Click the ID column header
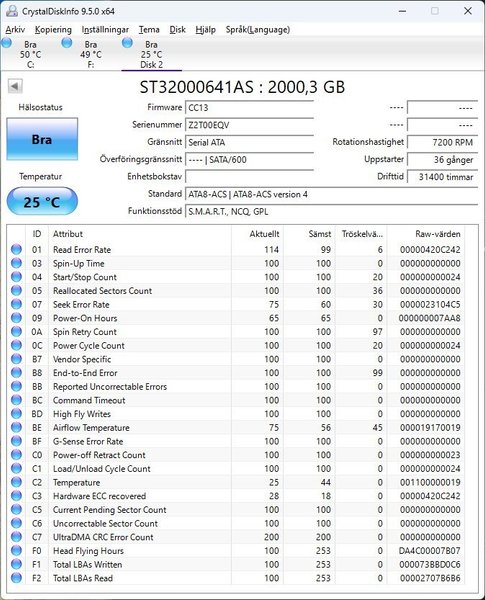The width and height of the screenshot is (485, 600). [37, 234]
